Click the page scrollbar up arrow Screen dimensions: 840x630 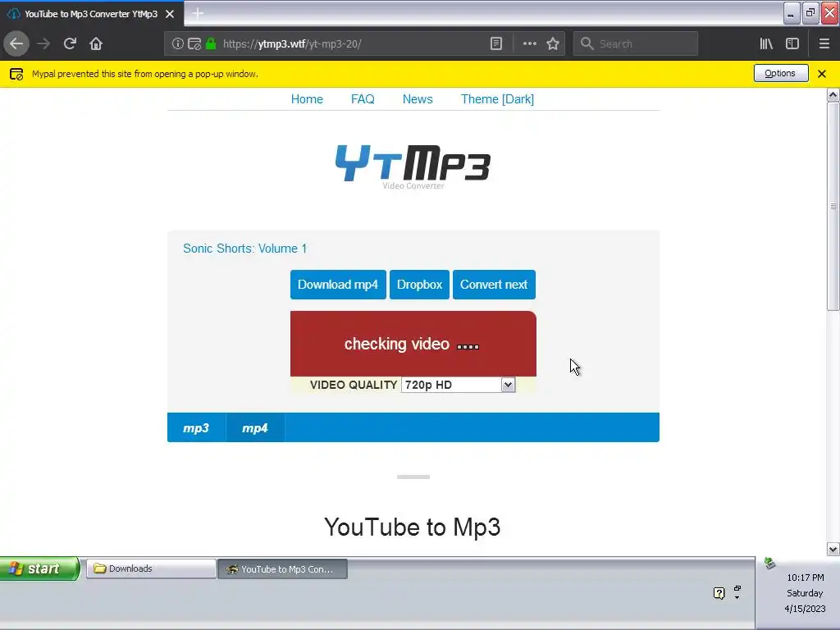tap(833, 95)
